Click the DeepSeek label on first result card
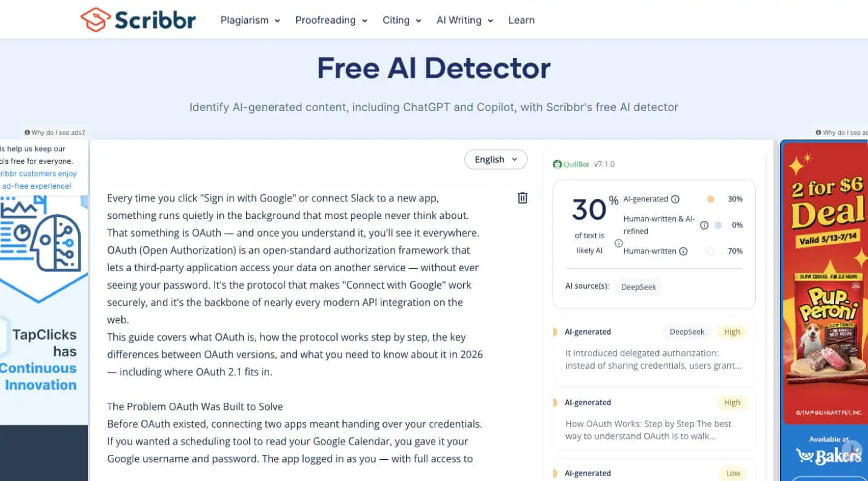868x481 pixels. (x=687, y=332)
